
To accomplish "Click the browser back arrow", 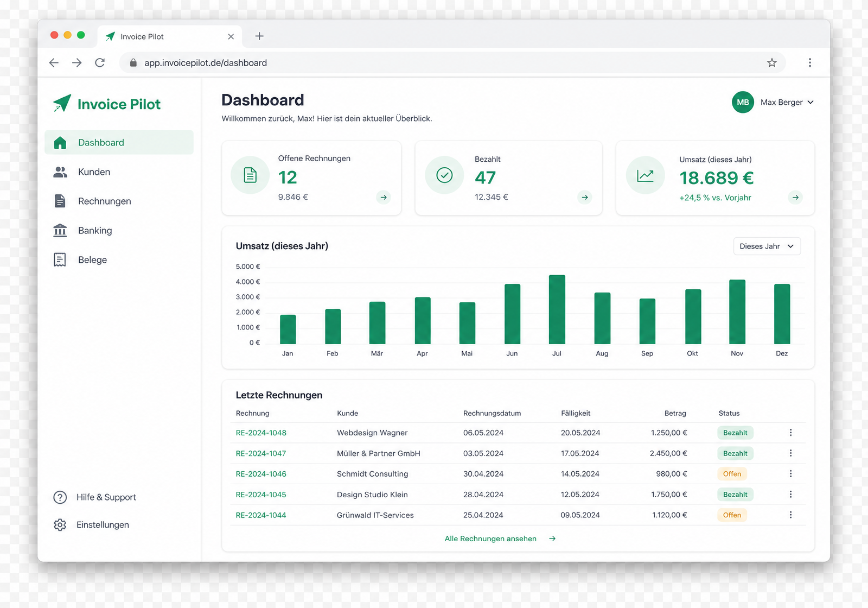I will (54, 62).
